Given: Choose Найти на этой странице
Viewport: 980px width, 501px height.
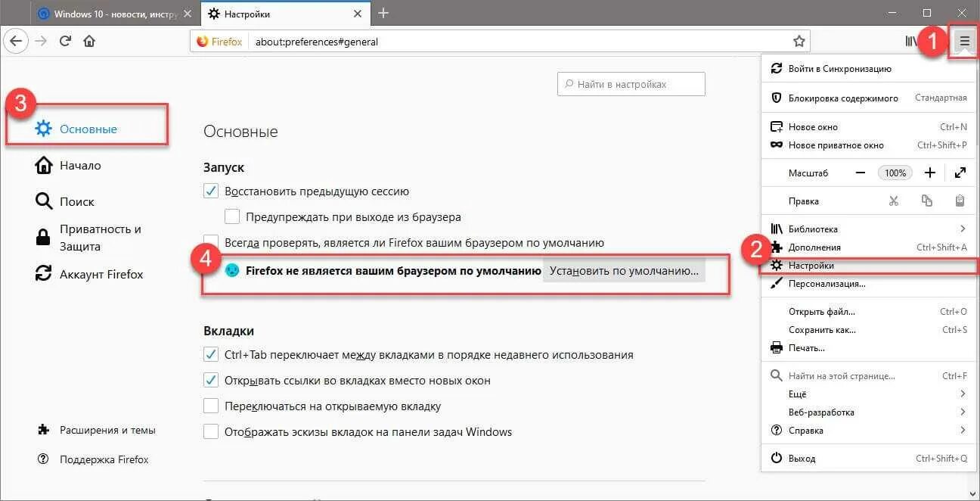Looking at the screenshot, I should click(867, 376).
